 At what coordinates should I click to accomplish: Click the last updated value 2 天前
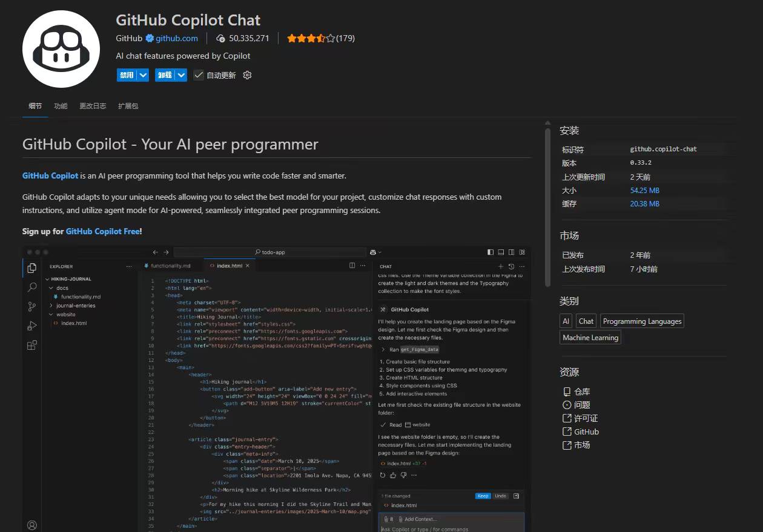(x=640, y=177)
